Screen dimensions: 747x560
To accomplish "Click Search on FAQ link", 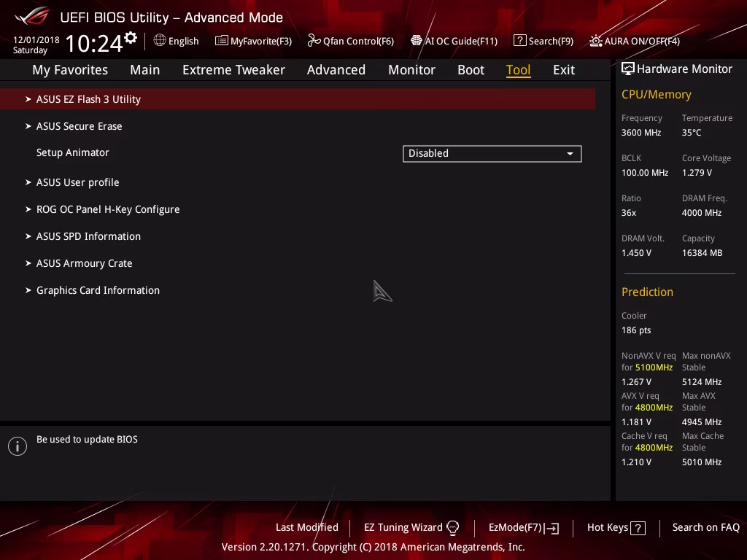I will coord(705,528).
